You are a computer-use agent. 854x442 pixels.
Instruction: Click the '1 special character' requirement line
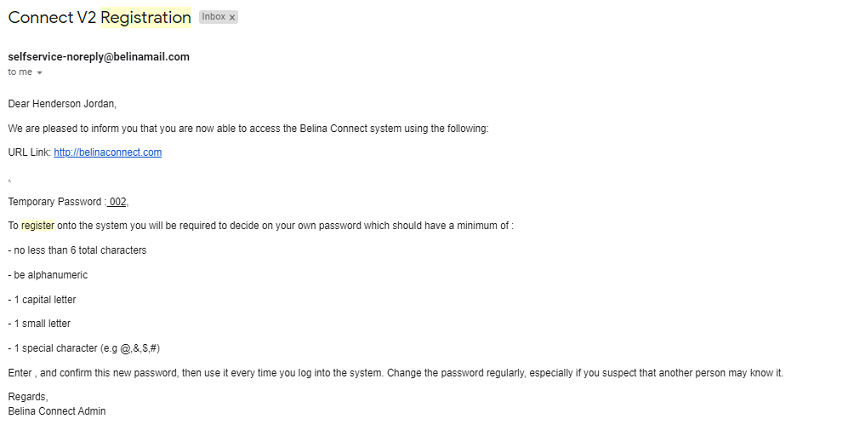click(x=84, y=348)
